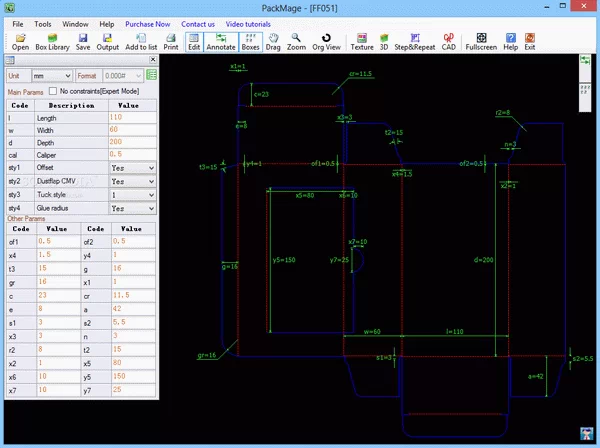Open the Glue radius dropdown
Image resolution: width=600 pixels, height=448 pixels.
point(133,208)
